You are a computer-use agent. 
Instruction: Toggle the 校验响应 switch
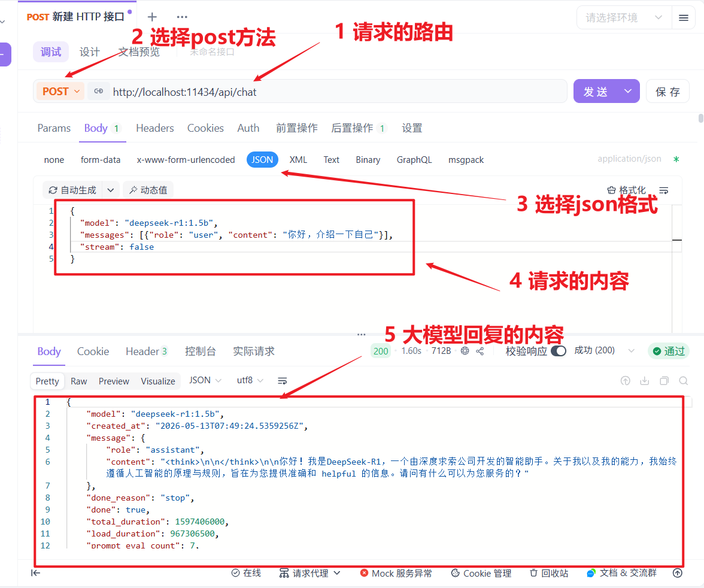coord(559,351)
